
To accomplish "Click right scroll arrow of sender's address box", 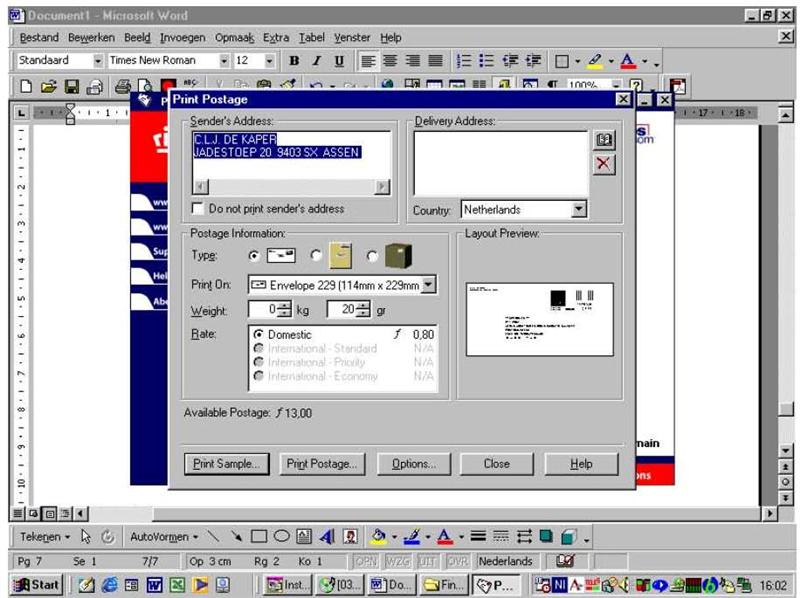I will point(382,187).
